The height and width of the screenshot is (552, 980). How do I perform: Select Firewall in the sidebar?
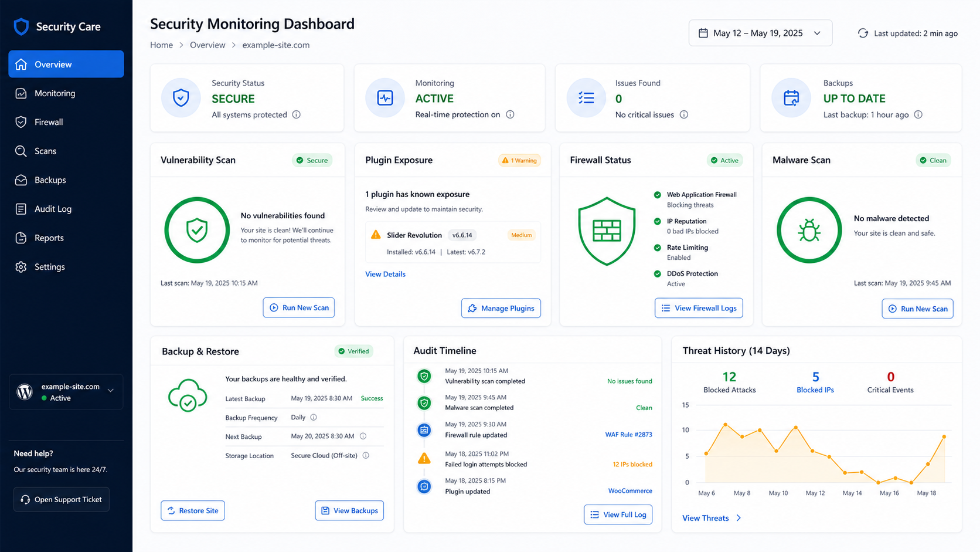[x=66, y=122]
